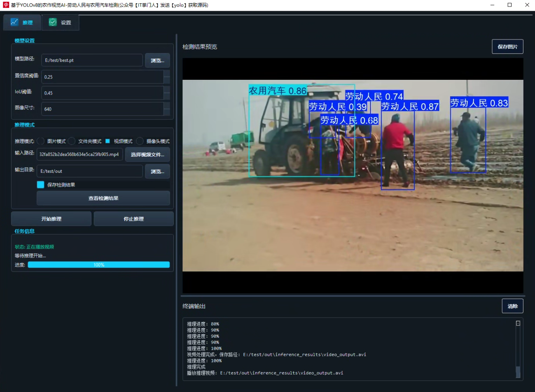Start inference with the 开始推理 button
Viewport: 535px width, 392px height.
coord(51,219)
